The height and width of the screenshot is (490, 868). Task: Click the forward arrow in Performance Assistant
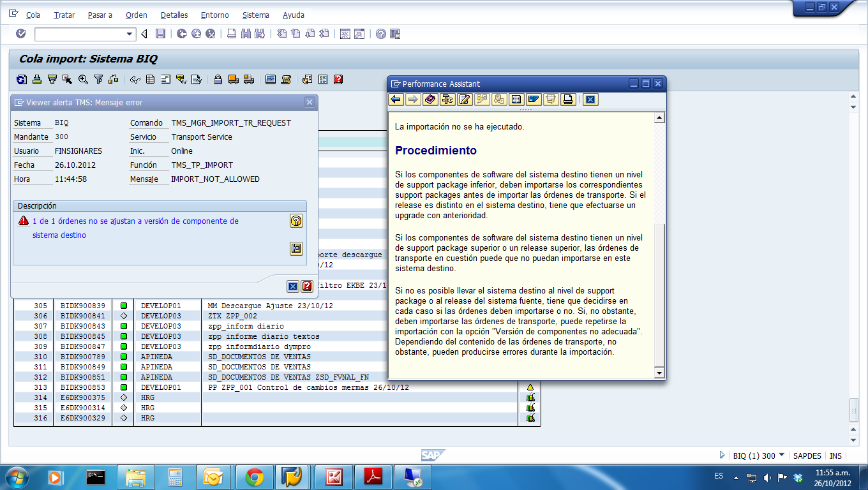point(412,100)
